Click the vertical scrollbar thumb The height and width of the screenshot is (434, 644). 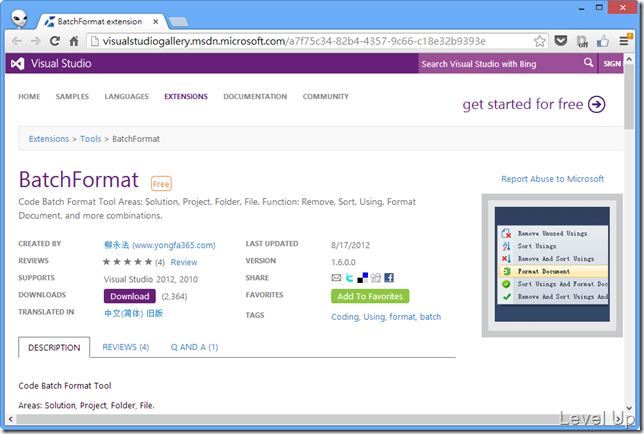click(x=629, y=97)
